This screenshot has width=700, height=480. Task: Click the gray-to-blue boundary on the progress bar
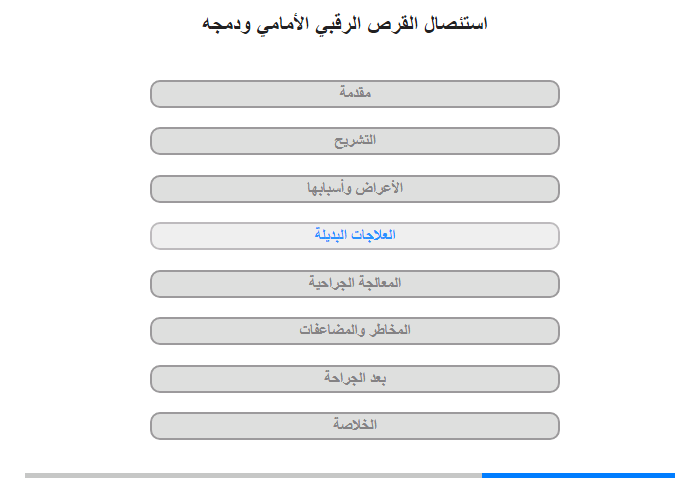click(482, 476)
